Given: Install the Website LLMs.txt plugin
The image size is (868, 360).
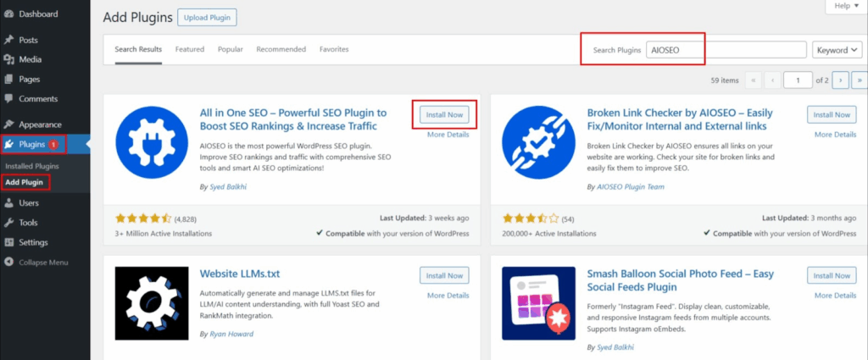Looking at the screenshot, I should tap(444, 275).
